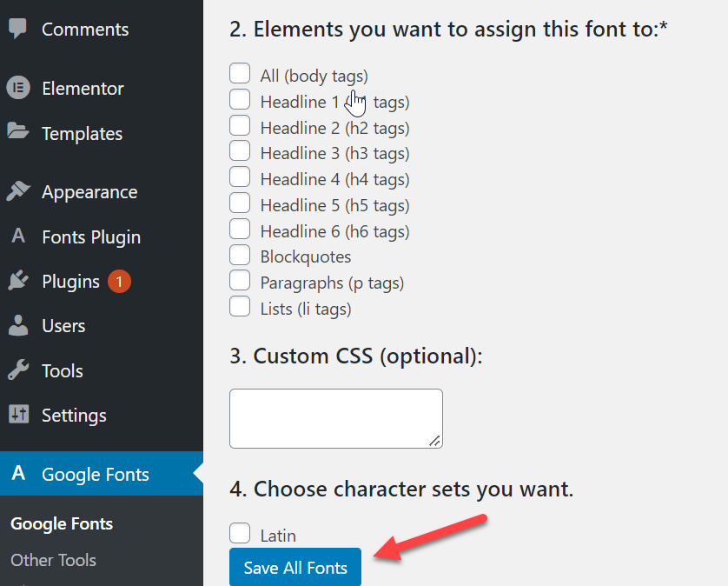Open the Tools menu item

click(x=102, y=371)
